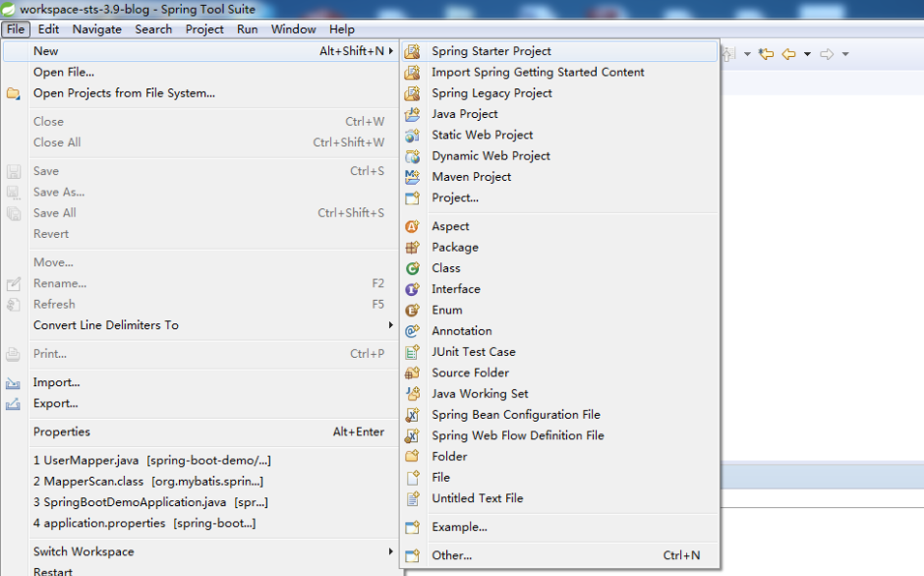The image size is (924, 576).
Task: Click the Folder icon in the New submenu
Action: [413, 456]
